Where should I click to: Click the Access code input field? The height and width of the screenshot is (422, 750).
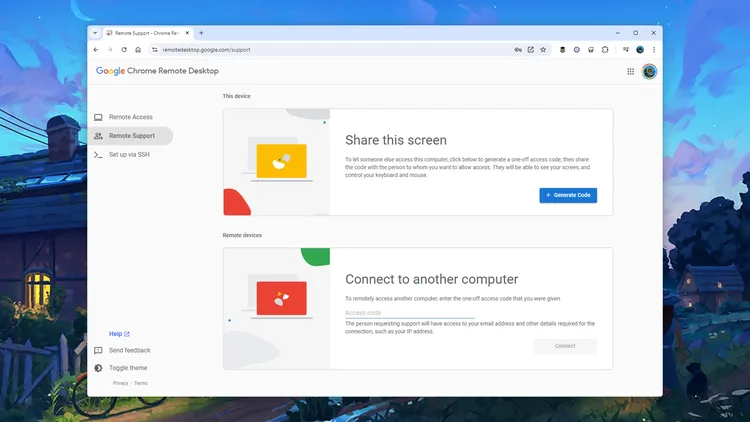[x=409, y=313]
